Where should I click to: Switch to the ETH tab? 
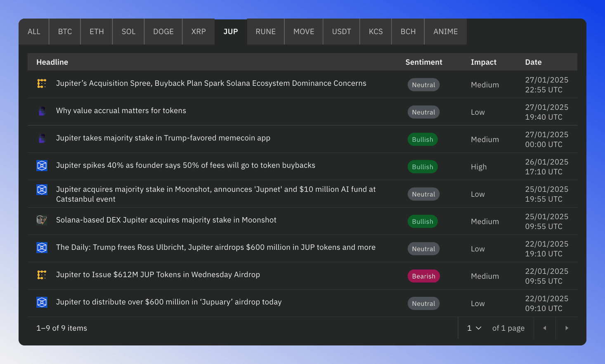coord(97,31)
